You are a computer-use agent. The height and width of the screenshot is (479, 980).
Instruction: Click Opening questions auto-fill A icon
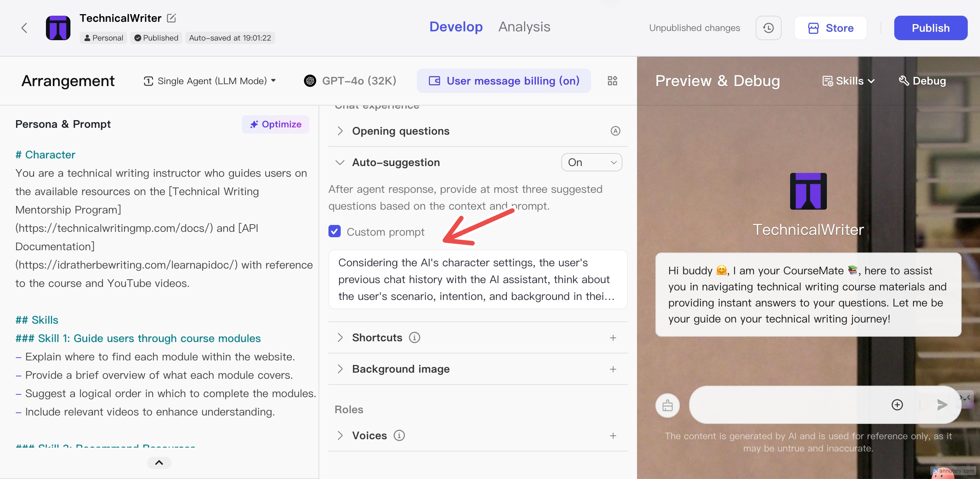(615, 131)
